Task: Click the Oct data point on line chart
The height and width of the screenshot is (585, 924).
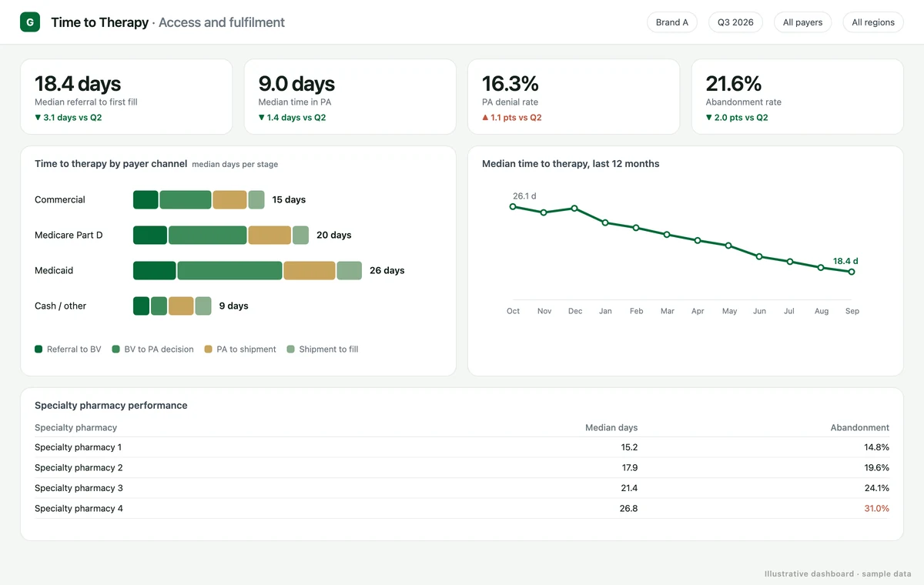Action: point(513,206)
